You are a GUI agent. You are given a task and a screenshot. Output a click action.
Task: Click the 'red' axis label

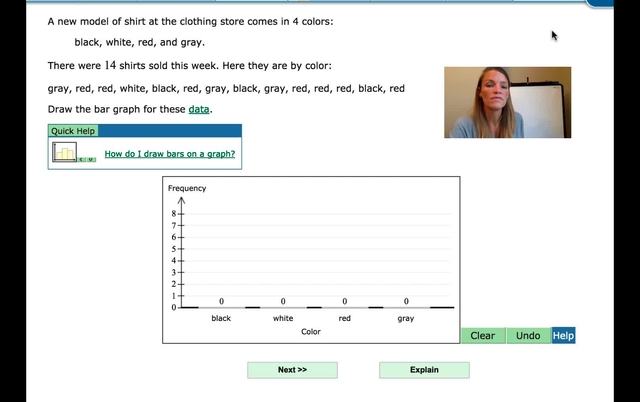[344, 318]
